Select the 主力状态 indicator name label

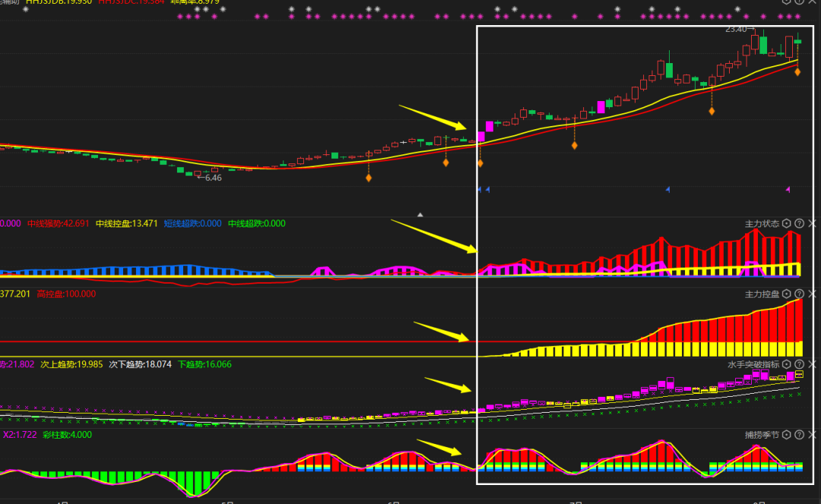click(762, 223)
